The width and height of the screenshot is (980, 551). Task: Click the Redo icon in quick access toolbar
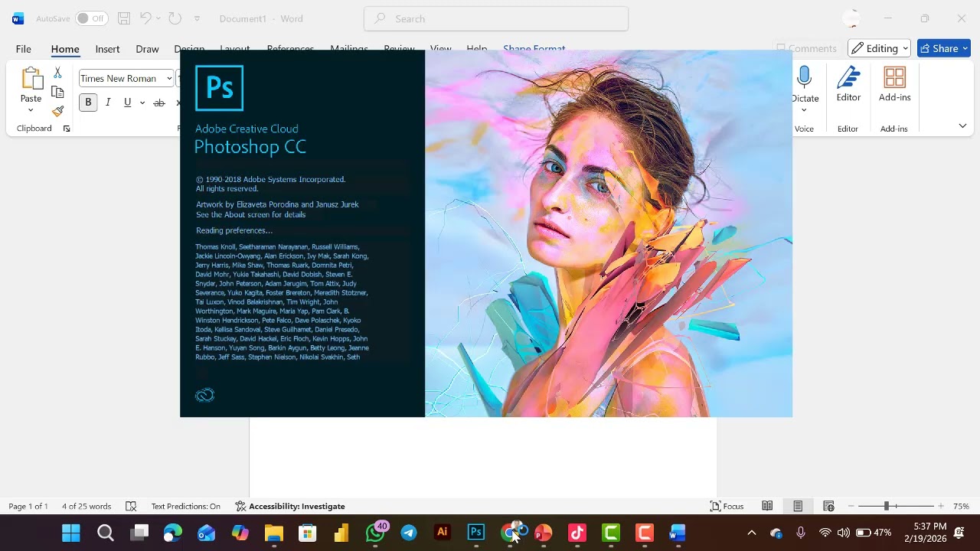pos(175,18)
